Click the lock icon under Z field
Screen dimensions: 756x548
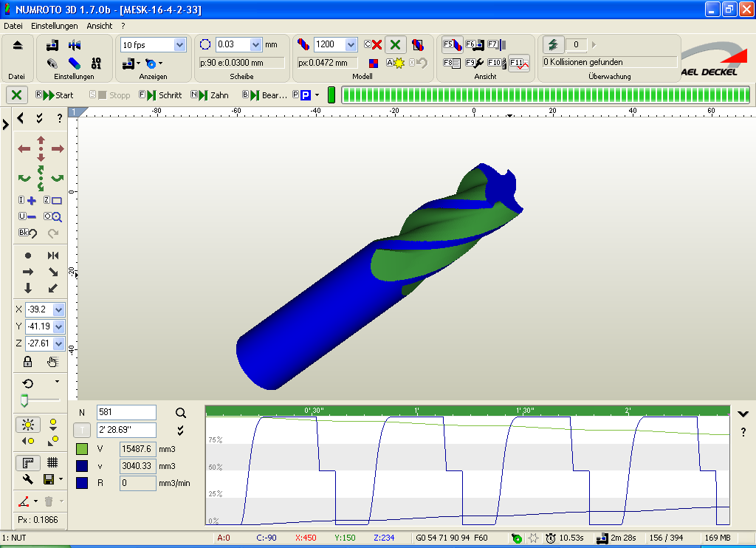point(28,362)
